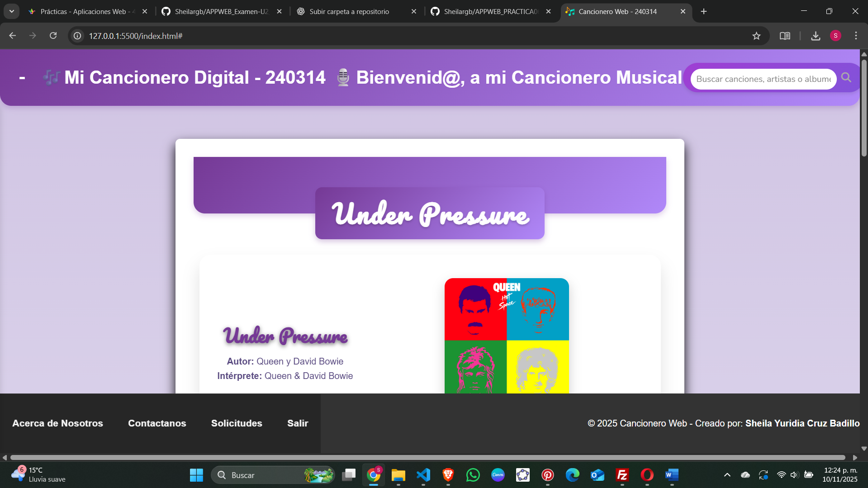Viewport: 868px width, 488px height.
Task: Click the Queen Hot Space album cover
Action: (x=507, y=335)
